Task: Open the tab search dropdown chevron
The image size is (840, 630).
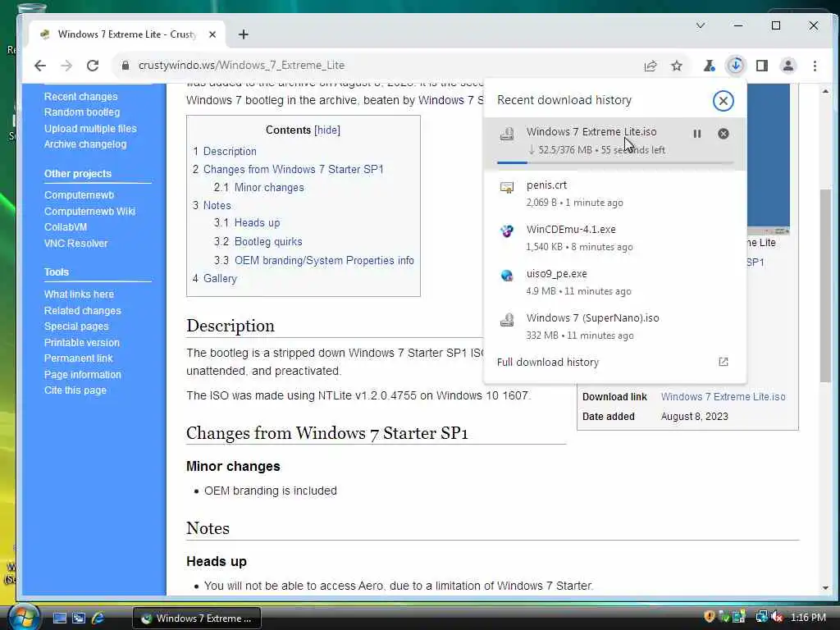Action: 701,25
